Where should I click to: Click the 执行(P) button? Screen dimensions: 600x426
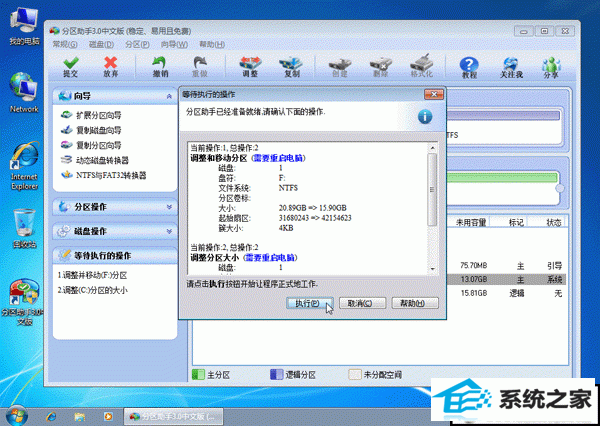(309, 303)
